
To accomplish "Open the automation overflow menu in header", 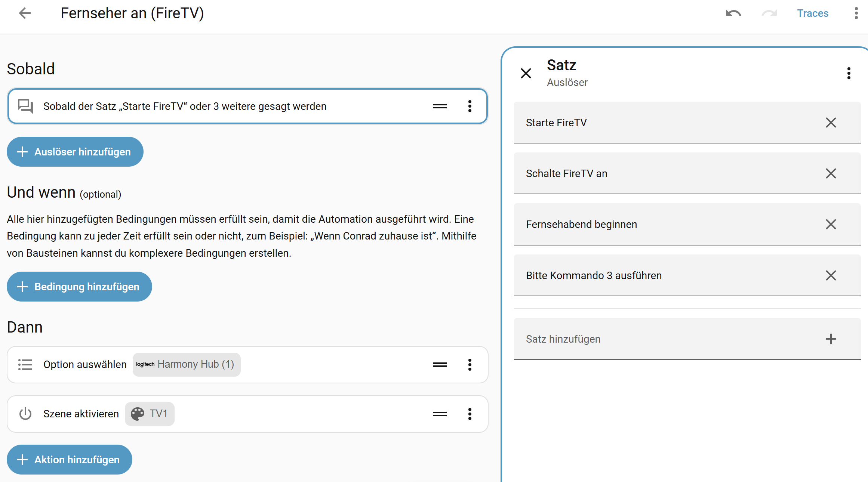I will click(x=856, y=13).
